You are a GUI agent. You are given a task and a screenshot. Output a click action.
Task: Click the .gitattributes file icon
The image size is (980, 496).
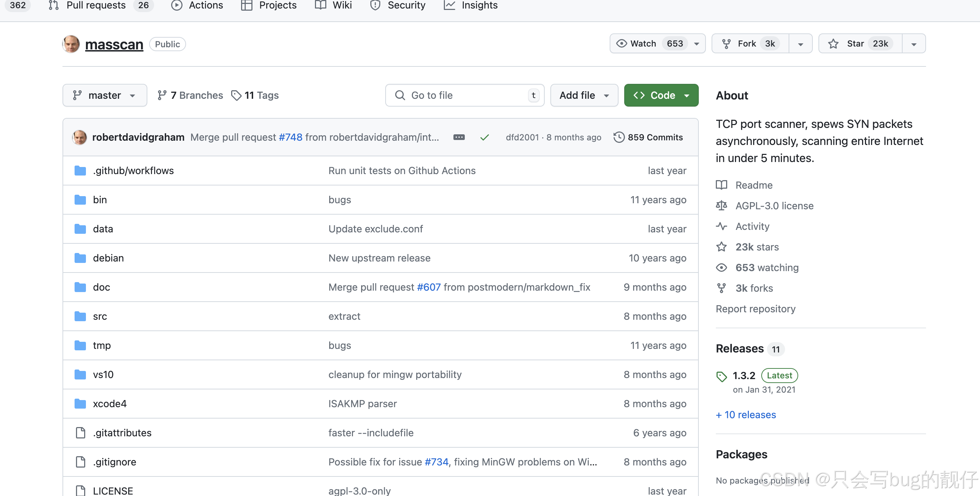[80, 433]
